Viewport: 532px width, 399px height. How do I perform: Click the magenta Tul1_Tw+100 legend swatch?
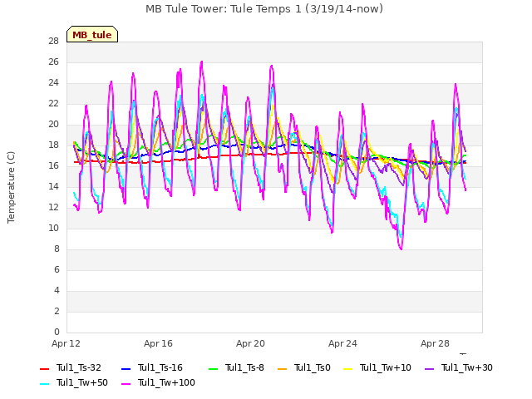coord(126,384)
